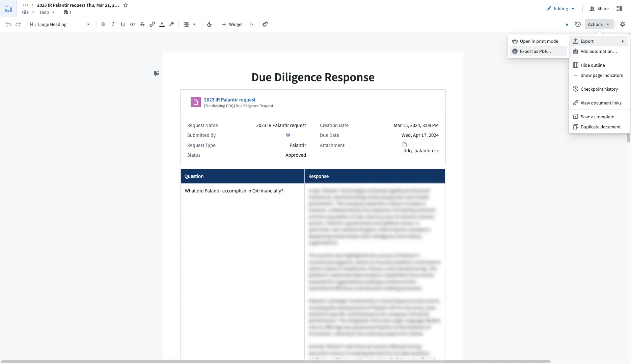Apply inline code formatting

(x=132, y=24)
